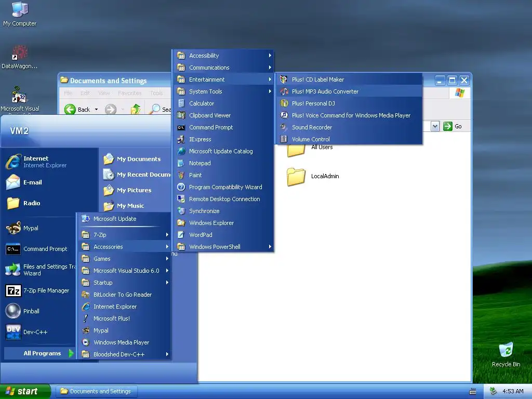Expand the Windows PowerShell submenu
The height and width of the screenshot is (399, 532).
click(223, 247)
